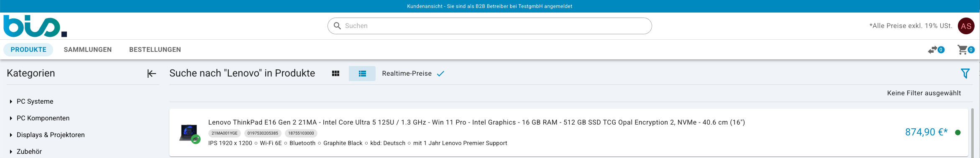The image size is (980, 158).
Task: Open the SAMMLUNGEN tab
Action: coord(88,50)
